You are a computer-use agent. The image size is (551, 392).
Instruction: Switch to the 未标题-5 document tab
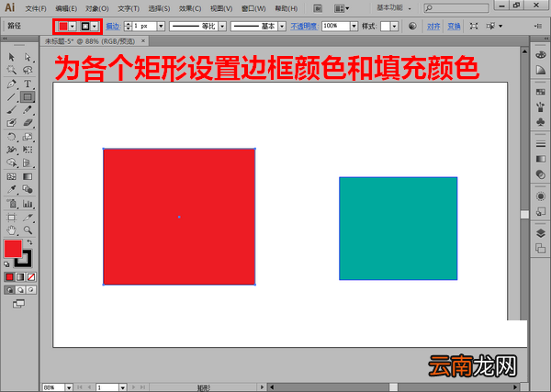90,41
